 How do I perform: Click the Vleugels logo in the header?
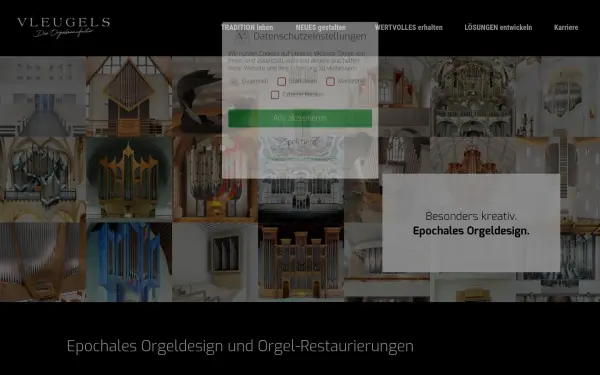(x=64, y=28)
